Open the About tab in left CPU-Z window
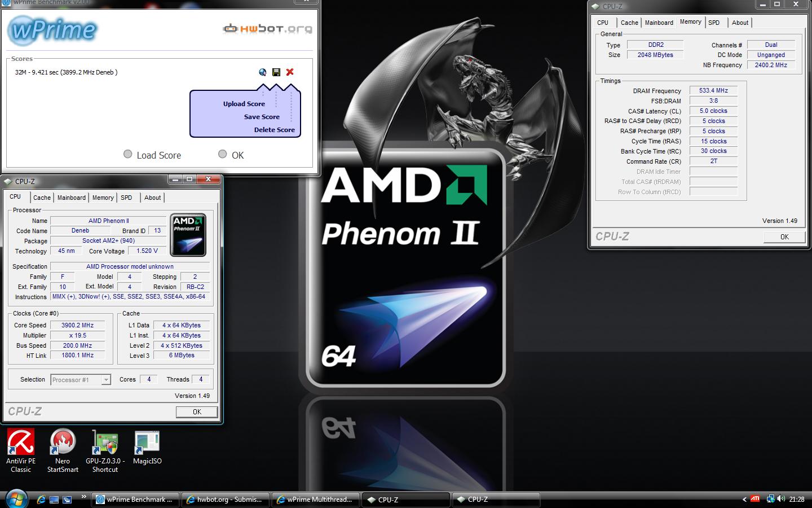Viewport: 812px width, 508px height. tap(153, 198)
